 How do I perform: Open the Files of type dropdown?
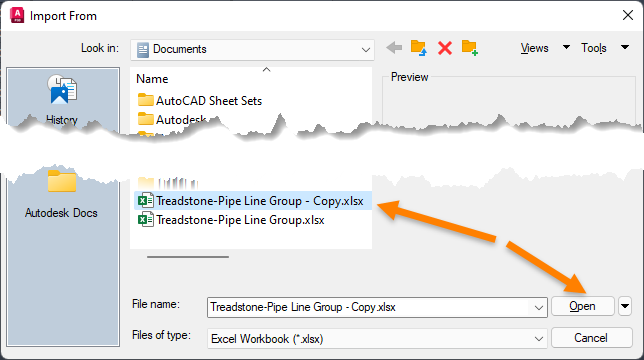click(x=377, y=339)
